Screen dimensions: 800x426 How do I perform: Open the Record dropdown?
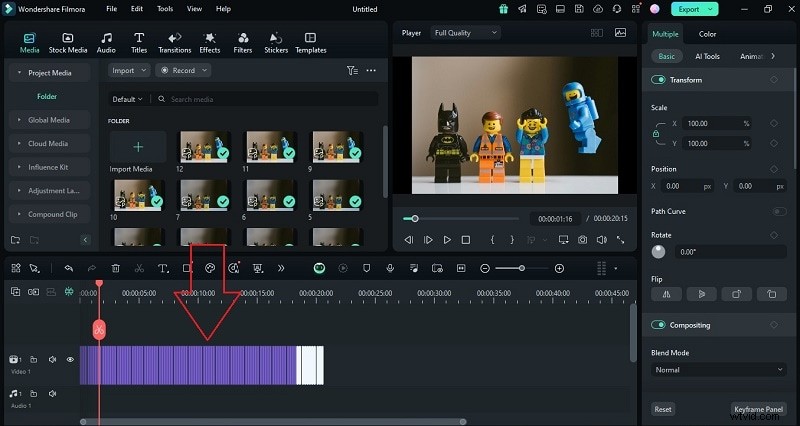(x=183, y=70)
